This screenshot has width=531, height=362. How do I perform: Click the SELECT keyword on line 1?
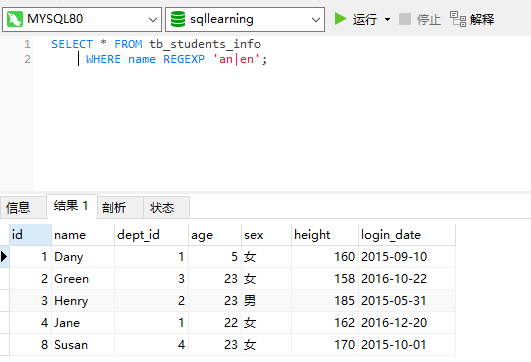(x=72, y=44)
